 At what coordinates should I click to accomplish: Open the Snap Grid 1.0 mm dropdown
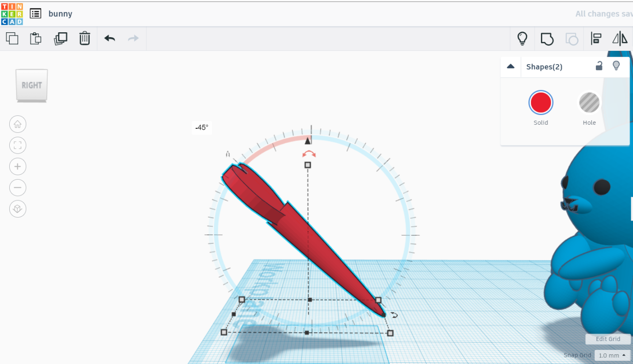click(613, 355)
